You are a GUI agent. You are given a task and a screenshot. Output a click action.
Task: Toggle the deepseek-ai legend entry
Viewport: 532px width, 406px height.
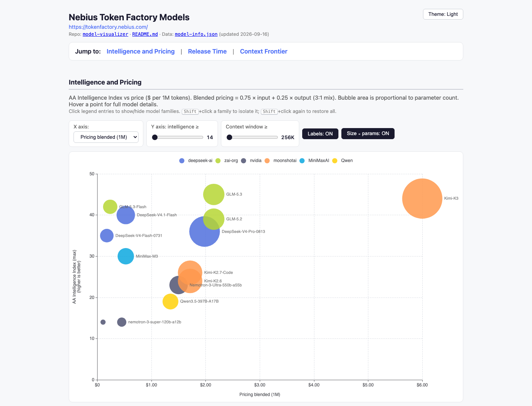[196, 161]
